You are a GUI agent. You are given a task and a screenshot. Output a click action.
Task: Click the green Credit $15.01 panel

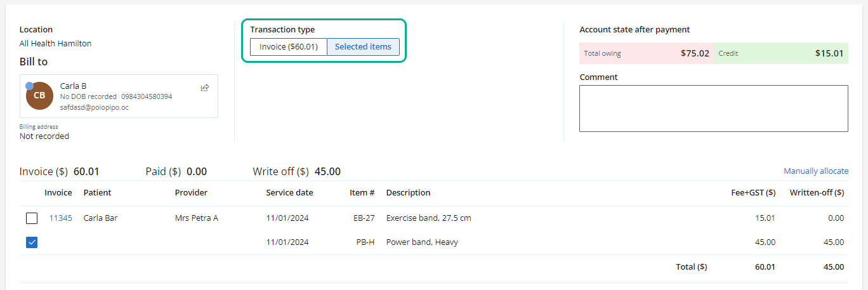pos(780,53)
